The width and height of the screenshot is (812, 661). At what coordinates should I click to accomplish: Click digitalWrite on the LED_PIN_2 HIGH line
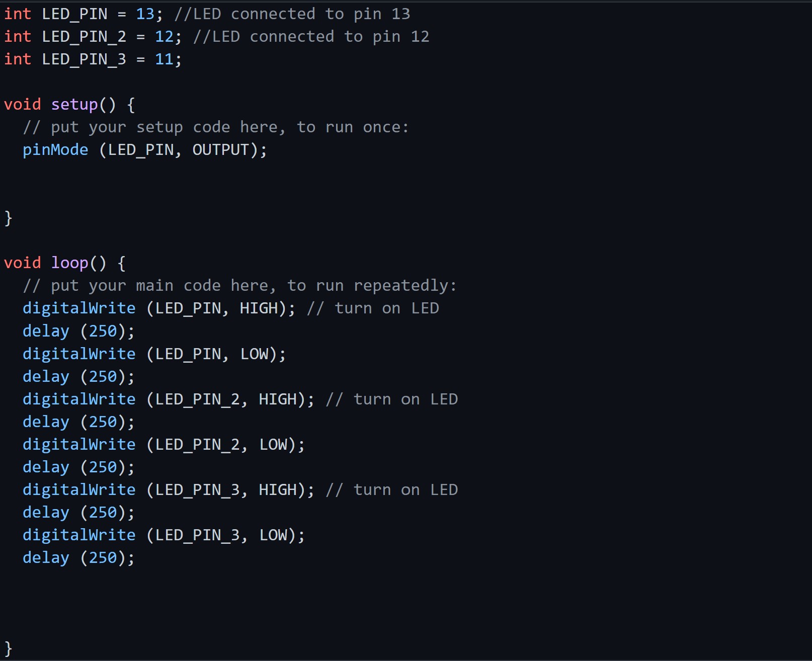(x=79, y=399)
